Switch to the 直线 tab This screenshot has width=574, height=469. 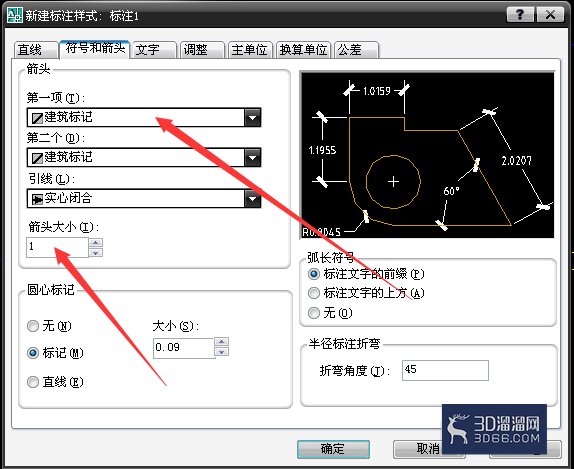pyautogui.click(x=36, y=49)
